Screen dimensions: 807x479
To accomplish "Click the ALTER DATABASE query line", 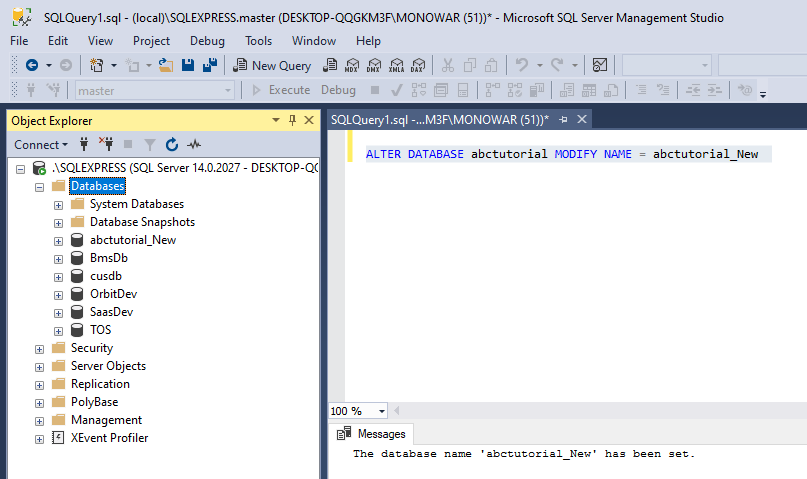I will click(x=562, y=154).
